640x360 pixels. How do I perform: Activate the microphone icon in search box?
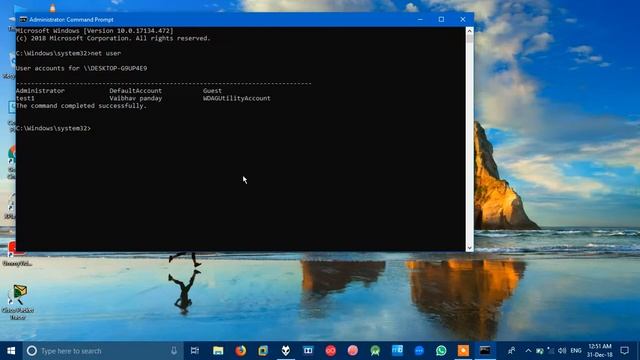(x=174, y=351)
